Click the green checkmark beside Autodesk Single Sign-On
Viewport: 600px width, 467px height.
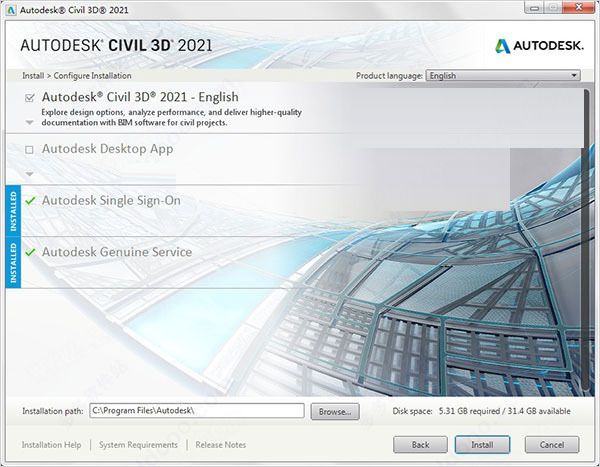[x=30, y=201]
